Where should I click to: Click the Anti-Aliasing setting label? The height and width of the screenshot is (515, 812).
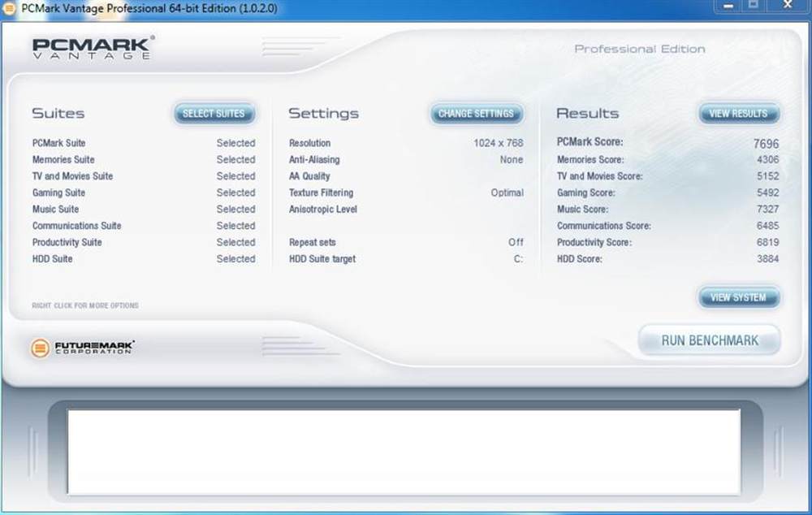[x=314, y=159]
